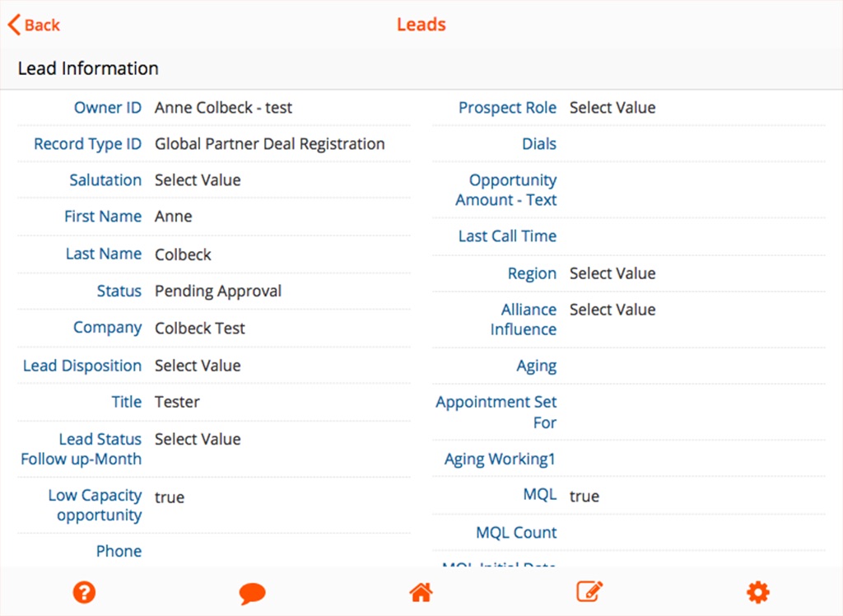Viewport: 843px width, 616px height.
Task: Open the chat speech bubble icon
Action: 252,593
